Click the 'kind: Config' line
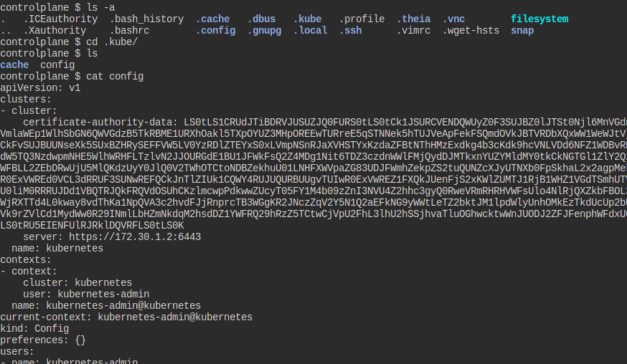The height and width of the screenshot is (364, 627). point(34,329)
